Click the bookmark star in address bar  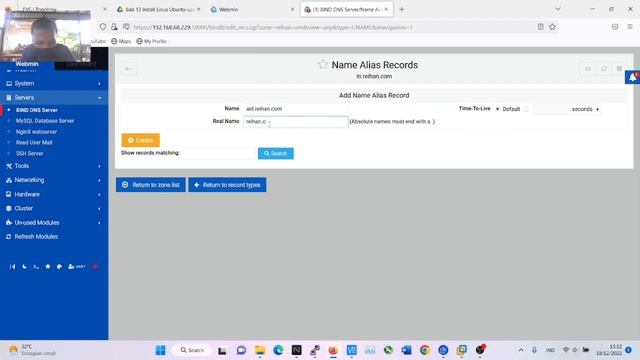(552, 27)
